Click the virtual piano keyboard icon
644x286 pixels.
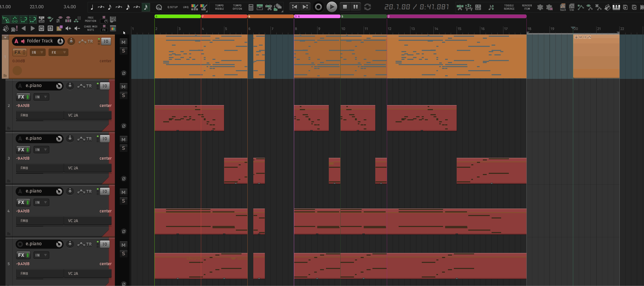[x=616, y=7]
